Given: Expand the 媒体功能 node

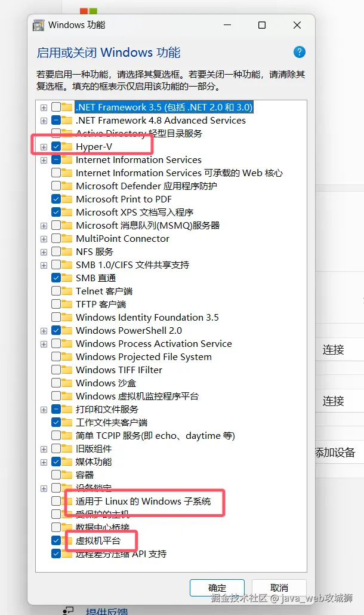Looking at the screenshot, I should point(44,462).
